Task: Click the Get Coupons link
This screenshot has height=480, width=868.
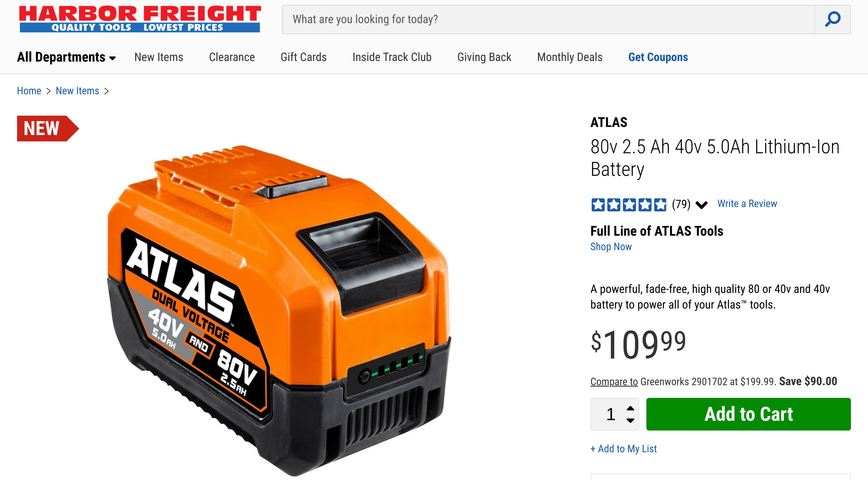Action: click(658, 57)
